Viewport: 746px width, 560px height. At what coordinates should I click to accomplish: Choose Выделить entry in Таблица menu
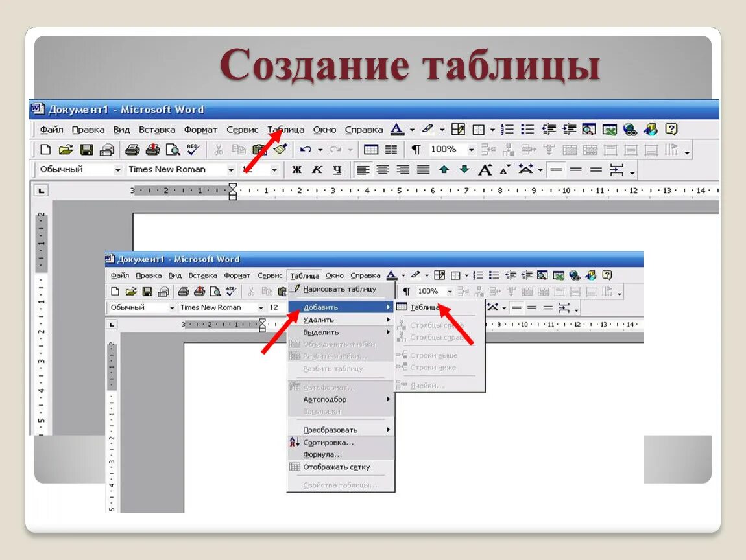[342, 332]
